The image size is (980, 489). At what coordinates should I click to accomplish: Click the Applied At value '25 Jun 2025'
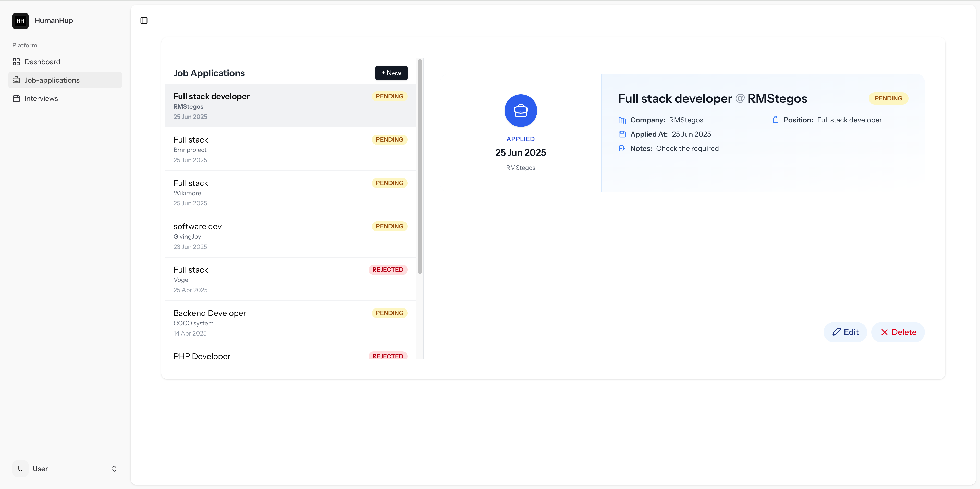click(x=691, y=134)
